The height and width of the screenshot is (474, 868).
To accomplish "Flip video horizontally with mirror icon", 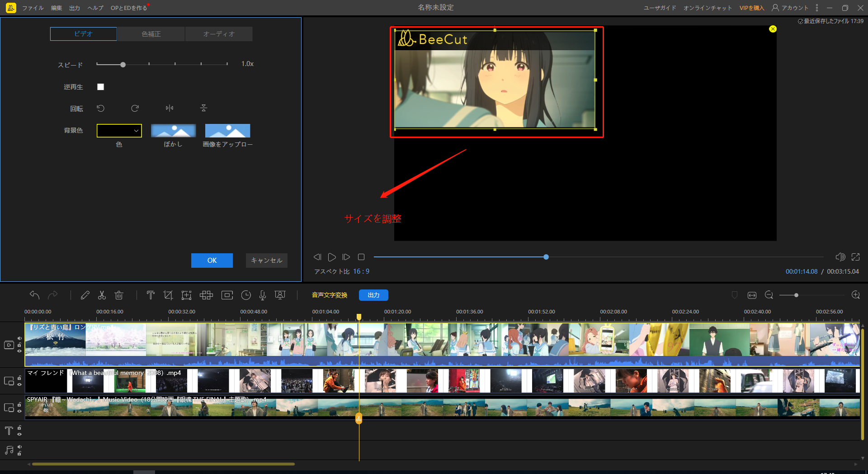I will click(170, 108).
